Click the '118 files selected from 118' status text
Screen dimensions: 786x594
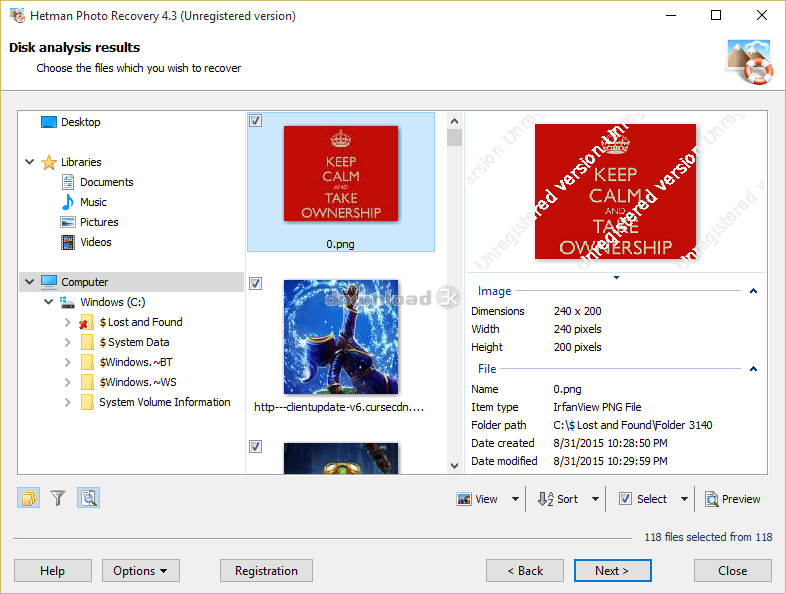coord(708,537)
